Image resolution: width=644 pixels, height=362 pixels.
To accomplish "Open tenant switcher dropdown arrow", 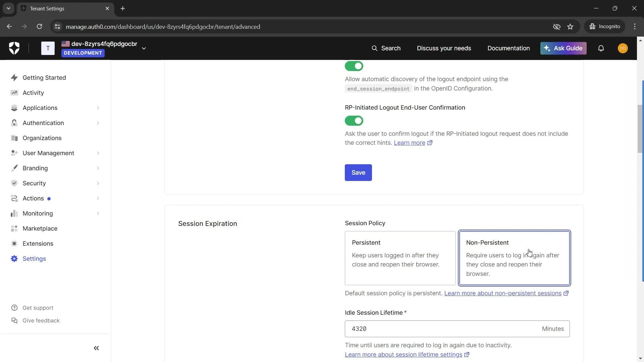I will [144, 48].
